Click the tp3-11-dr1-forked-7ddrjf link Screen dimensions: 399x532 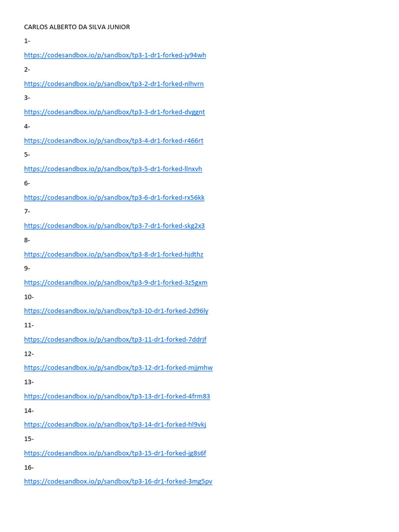tap(115, 339)
